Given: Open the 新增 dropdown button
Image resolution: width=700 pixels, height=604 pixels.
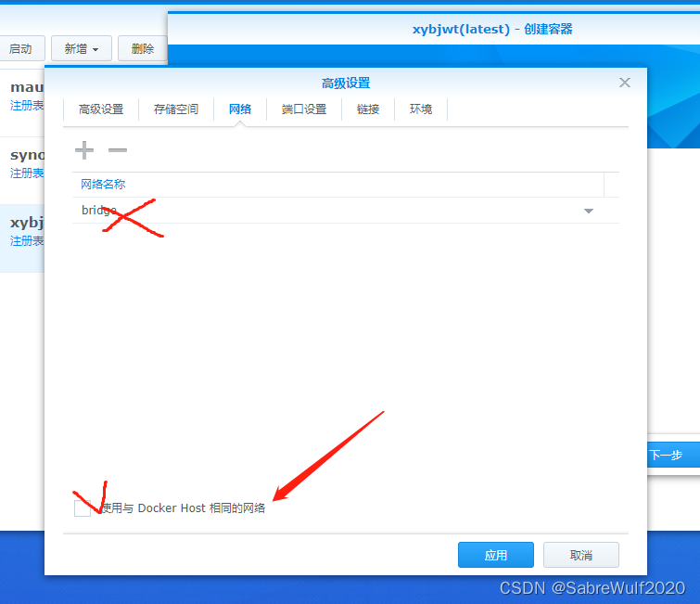Looking at the screenshot, I should [x=82, y=48].
